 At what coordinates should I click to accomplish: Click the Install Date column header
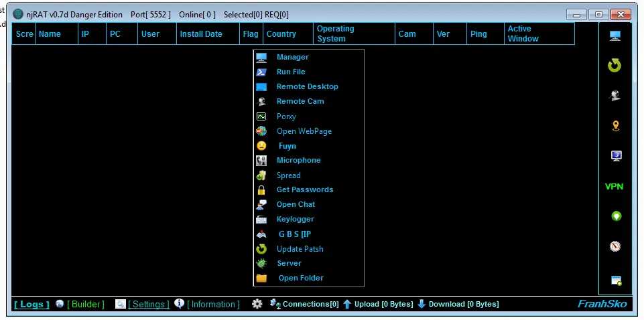(201, 34)
